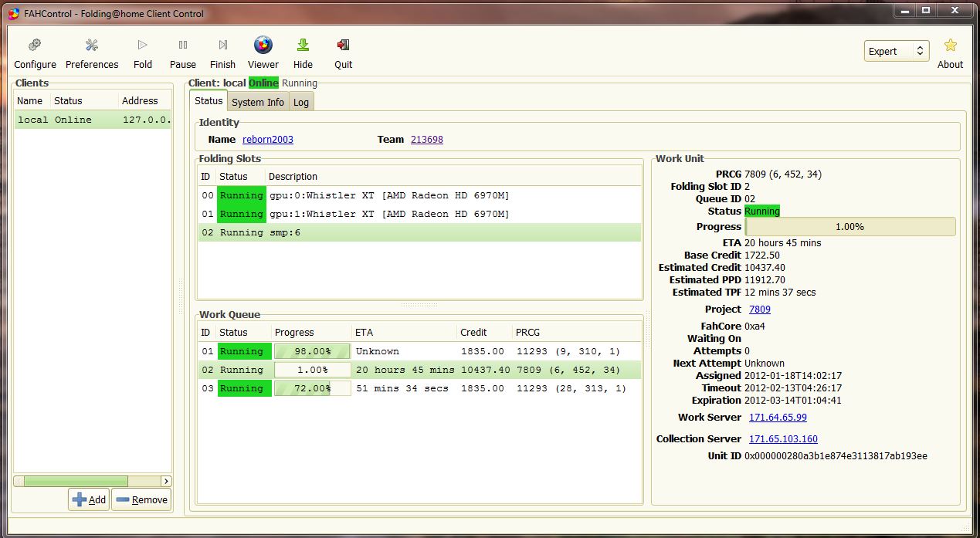Click the Assigned date 2012-01-18T14:02:17
This screenshot has width=980, height=538.
(x=793, y=376)
